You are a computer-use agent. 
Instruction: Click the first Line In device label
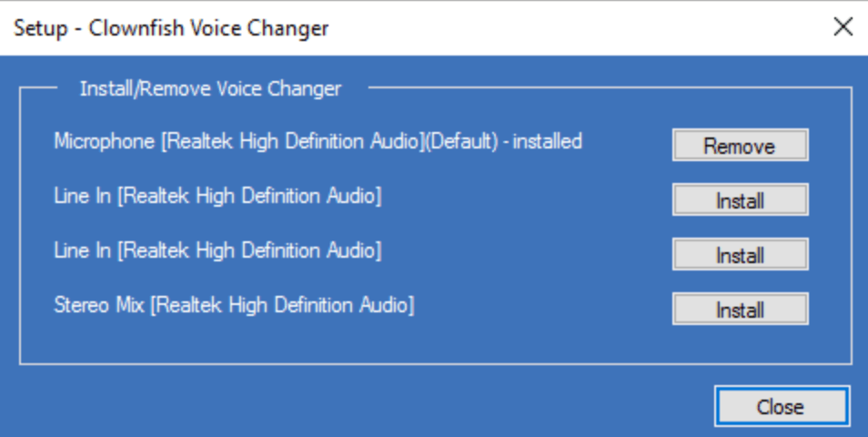pyautogui.click(x=217, y=196)
